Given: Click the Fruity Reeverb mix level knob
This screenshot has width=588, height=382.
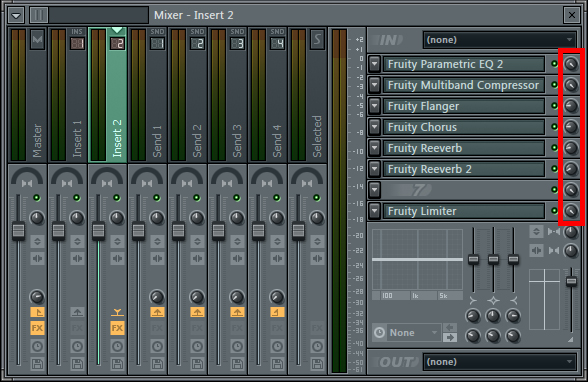Looking at the screenshot, I should click(x=571, y=148).
